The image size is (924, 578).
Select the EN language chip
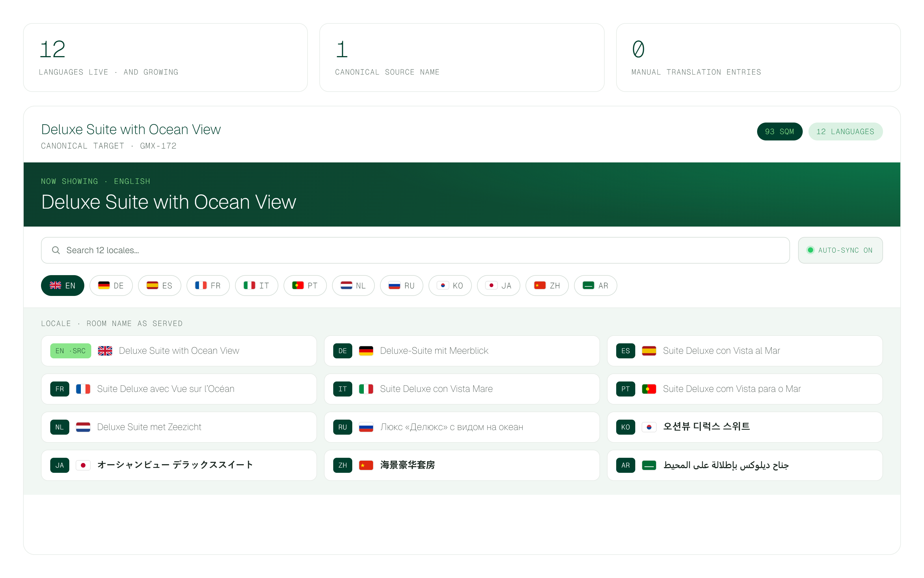(63, 286)
